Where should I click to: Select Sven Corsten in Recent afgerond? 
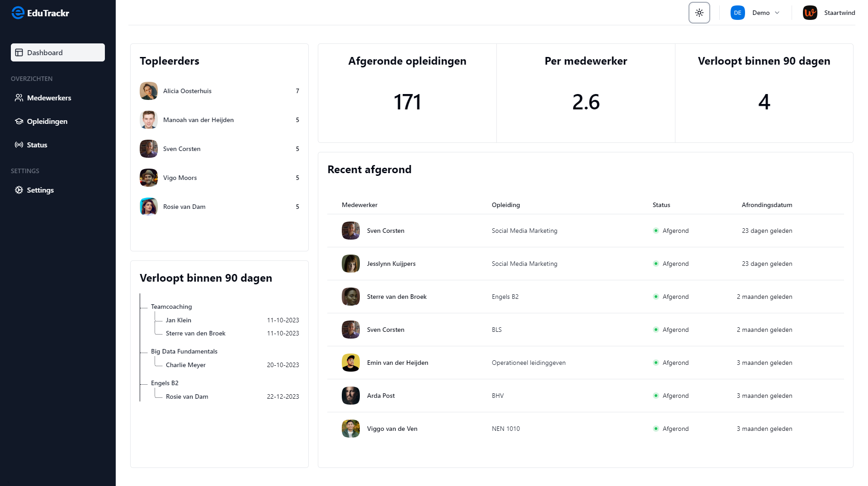(386, 231)
